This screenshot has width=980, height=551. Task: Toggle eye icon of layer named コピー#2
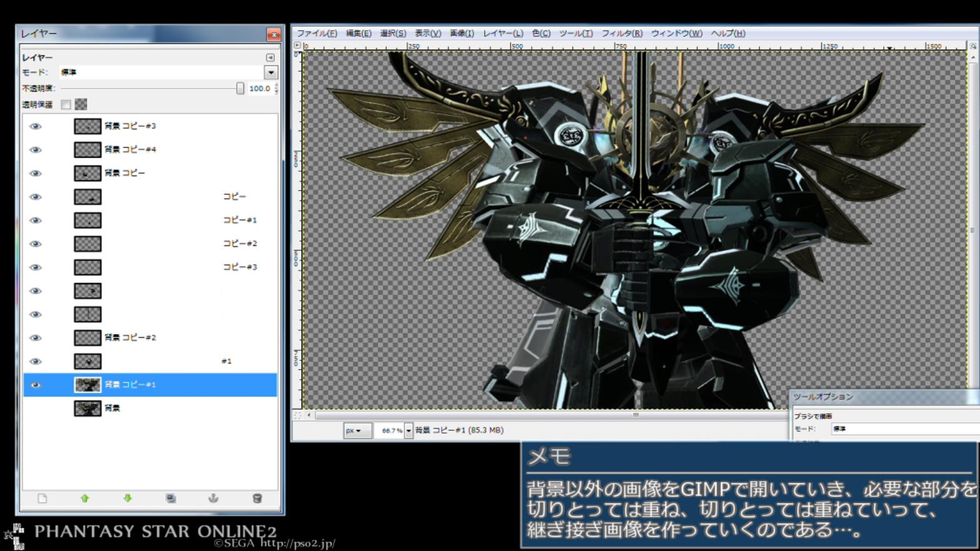point(36,244)
